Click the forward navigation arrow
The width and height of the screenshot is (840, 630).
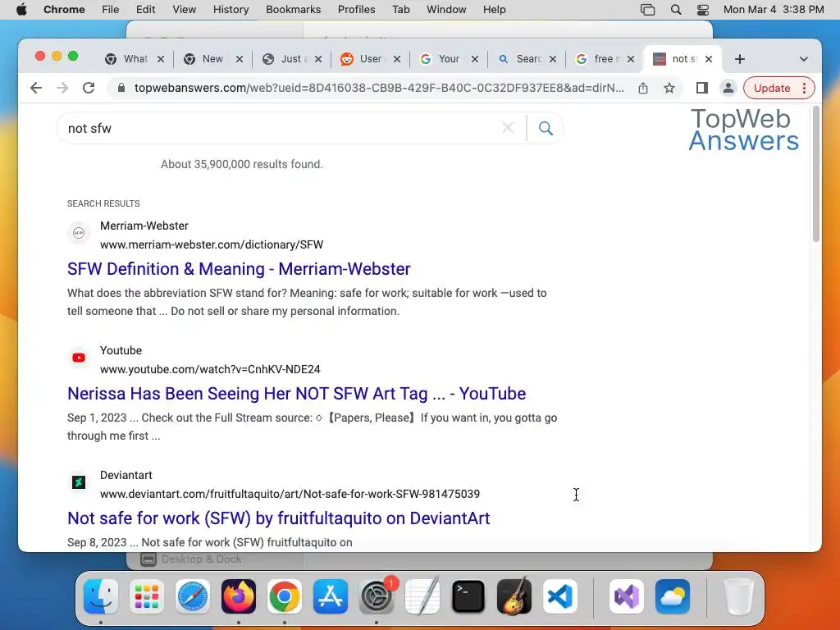pyautogui.click(x=62, y=88)
